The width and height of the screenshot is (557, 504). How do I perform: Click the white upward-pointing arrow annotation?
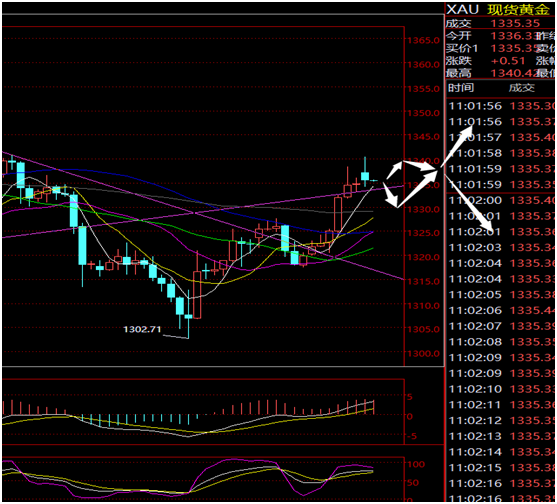[x=457, y=146]
